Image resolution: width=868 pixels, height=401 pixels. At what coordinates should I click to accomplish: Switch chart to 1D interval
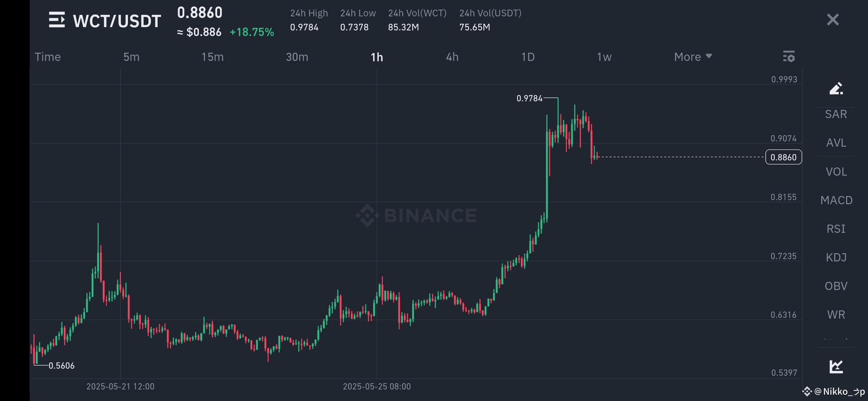(528, 57)
